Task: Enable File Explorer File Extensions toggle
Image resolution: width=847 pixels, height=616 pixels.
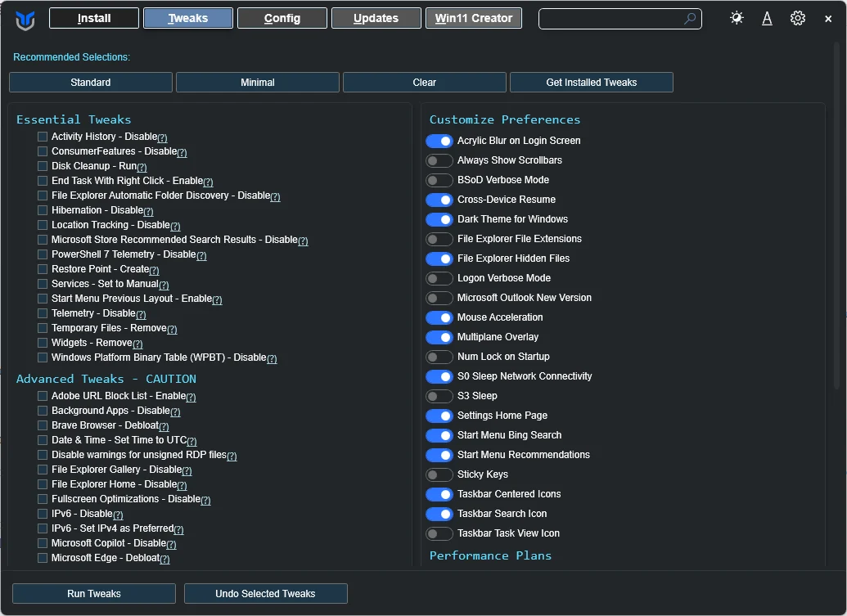Action: [439, 239]
